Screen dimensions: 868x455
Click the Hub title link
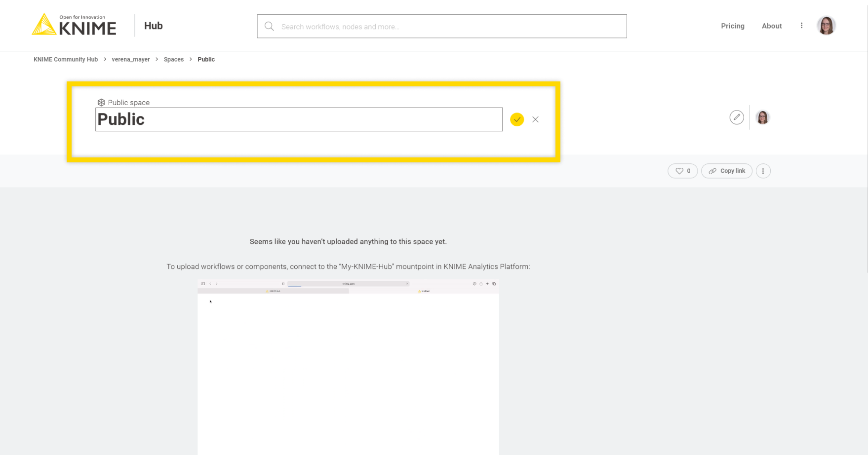153,26
